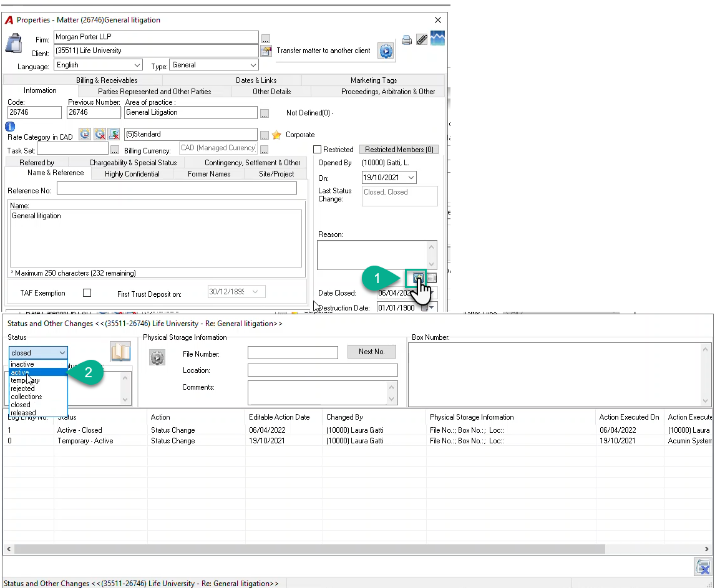Click the first Rate Category clock icon
This screenshot has height=588, width=715.
[85, 134]
